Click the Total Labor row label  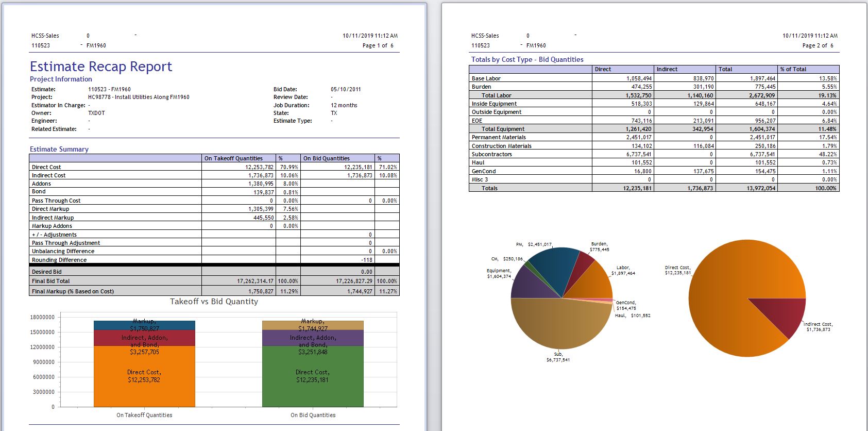tap(496, 95)
